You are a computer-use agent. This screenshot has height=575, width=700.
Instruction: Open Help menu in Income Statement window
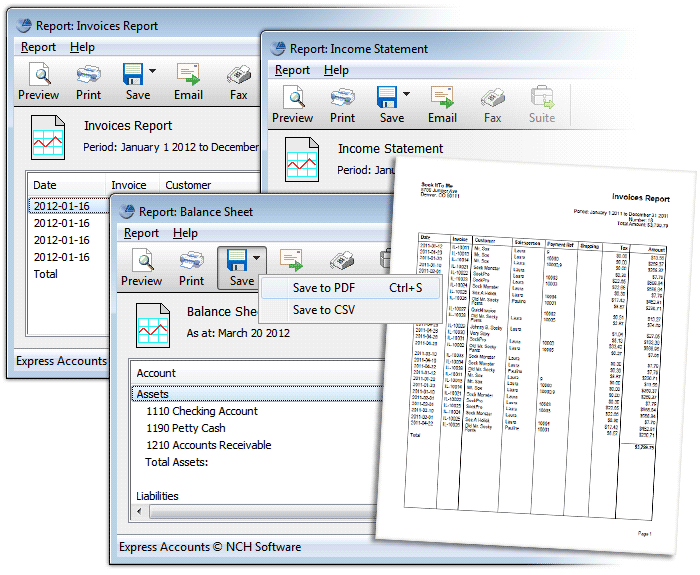pyautogui.click(x=336, y=70)
